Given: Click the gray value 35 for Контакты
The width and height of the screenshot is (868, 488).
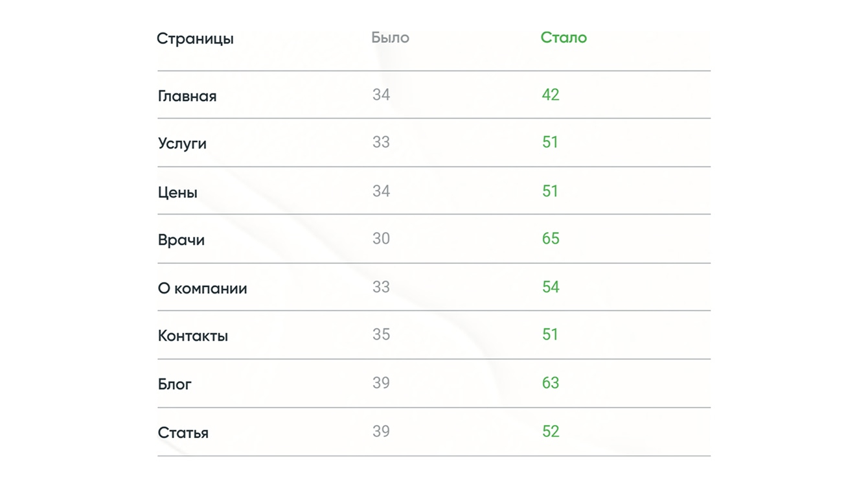Looking at the screenshot, I should (381, 334).
